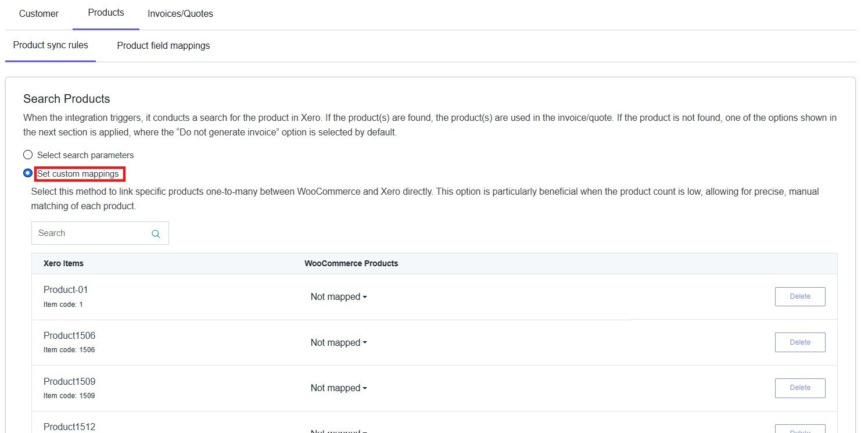Click the Product1506 item name
The width and height of the screenshot is (868, 433).
[69, 335]
